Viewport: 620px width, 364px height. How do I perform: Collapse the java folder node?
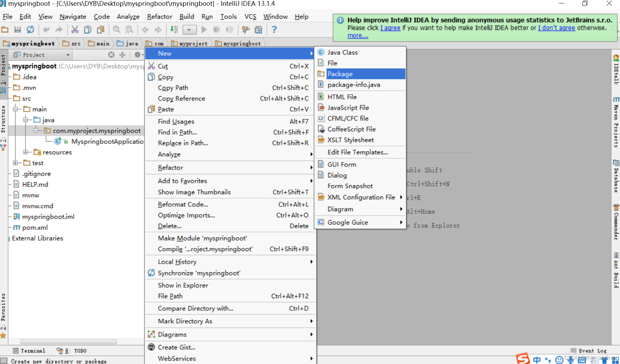point(26,120)
